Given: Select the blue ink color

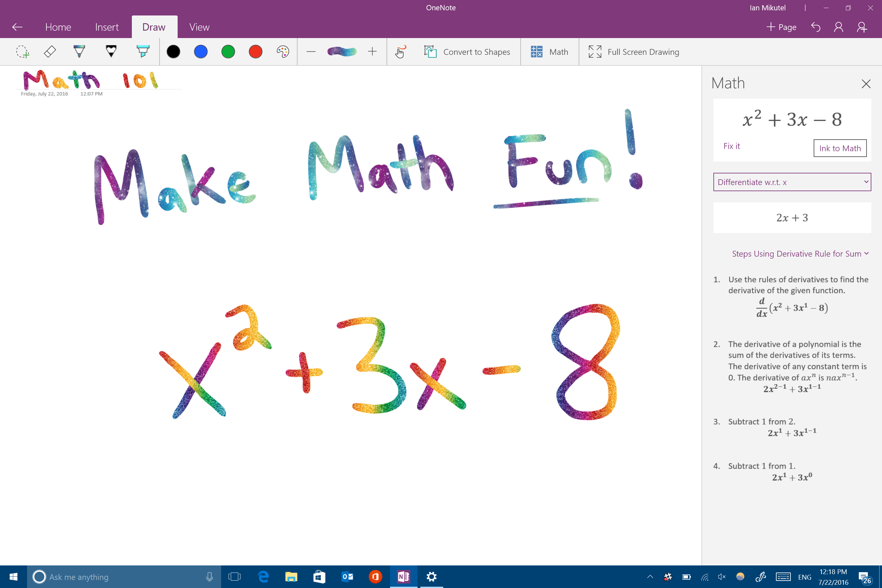Looking at the screenshot, I should point(200,51).
